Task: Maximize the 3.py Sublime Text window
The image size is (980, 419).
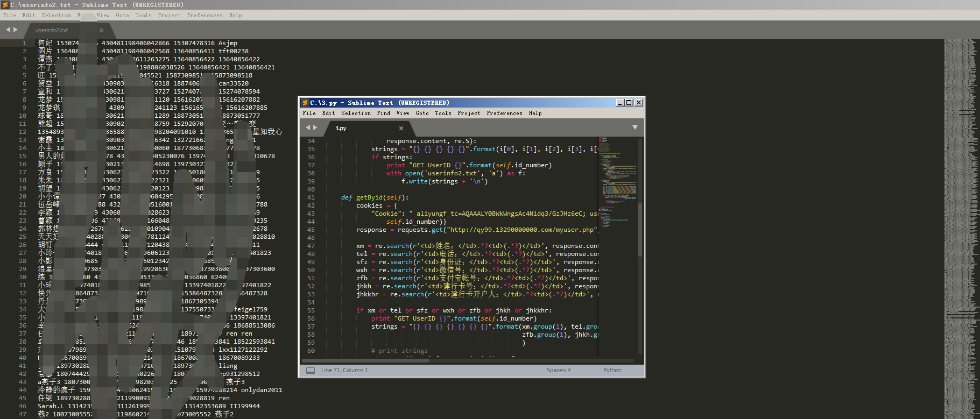Action: 629,103
